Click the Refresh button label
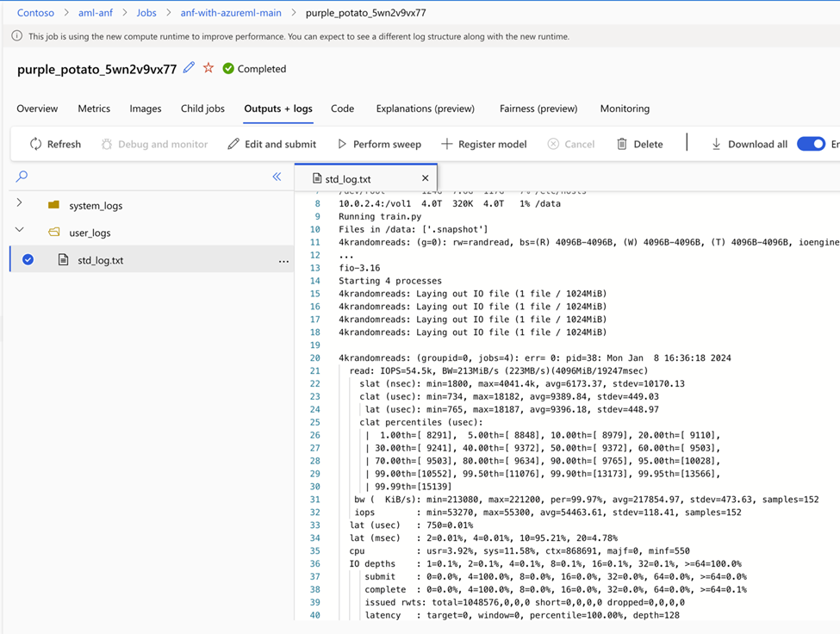Image resolution: width=840 pixels, height=634 pixels. 64,144
